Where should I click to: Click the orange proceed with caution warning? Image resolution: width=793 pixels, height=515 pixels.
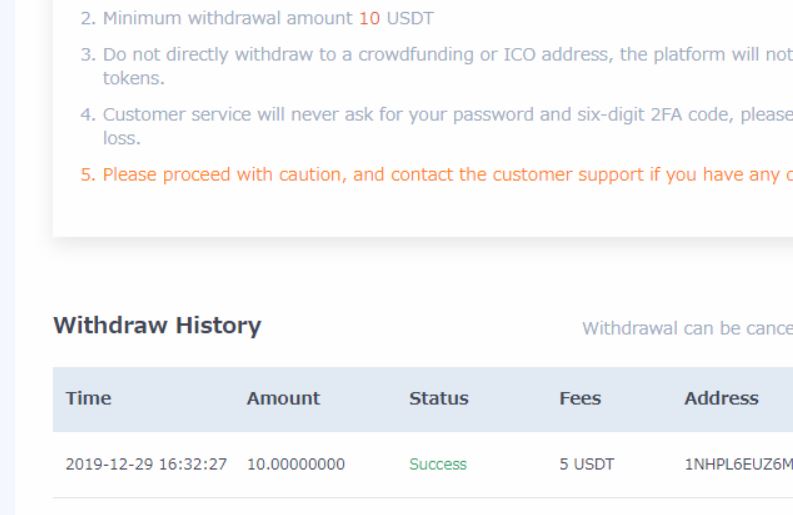click(x=436, y=175)
